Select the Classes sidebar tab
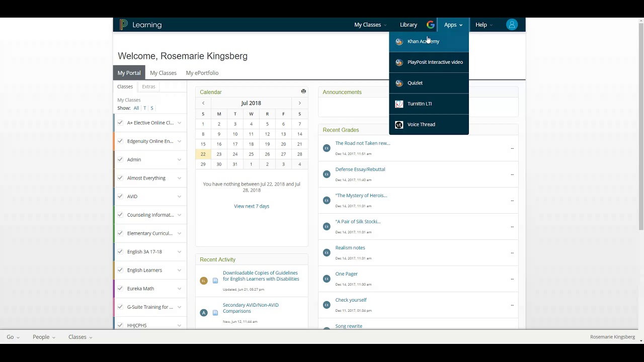Screen dimensions: 644x362 coord(125,86)
